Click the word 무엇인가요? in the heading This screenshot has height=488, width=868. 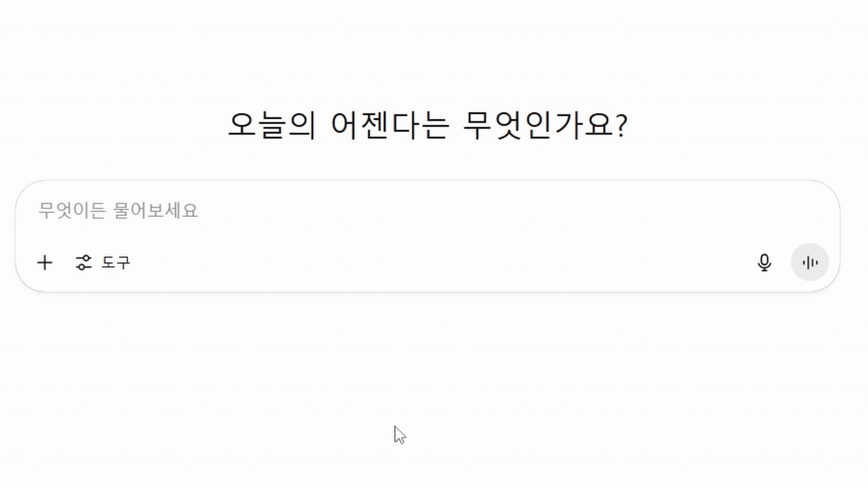545,125
